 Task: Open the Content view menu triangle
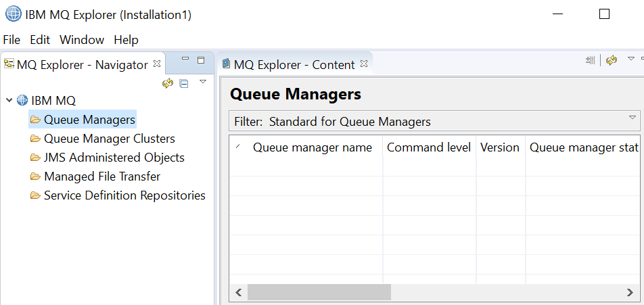[631, 59]
